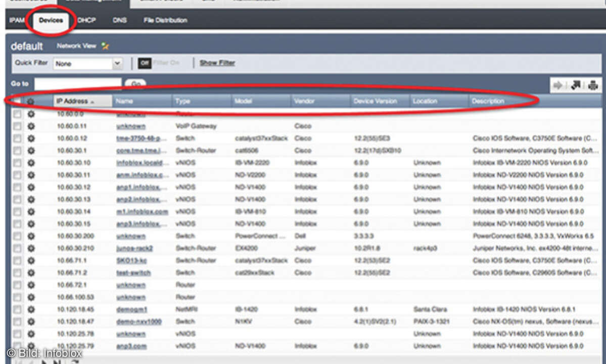Open gear menu for row 10.120.25.78
The image size is (606, 364).
(x=31, y=334)
